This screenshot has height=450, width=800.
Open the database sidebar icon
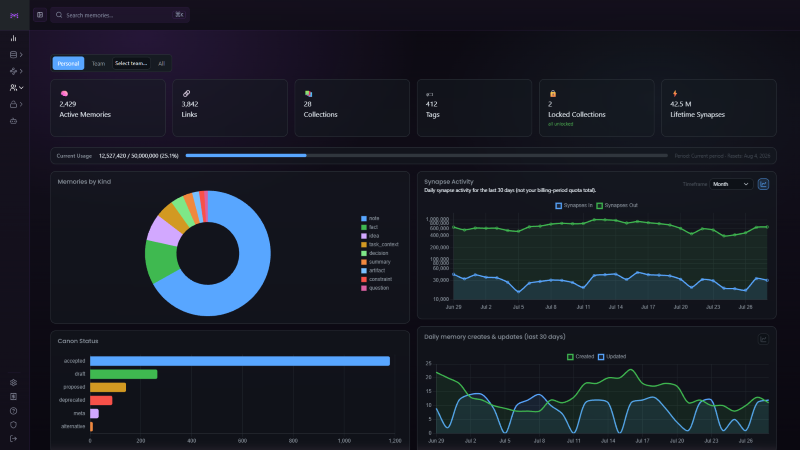[13, 55]
